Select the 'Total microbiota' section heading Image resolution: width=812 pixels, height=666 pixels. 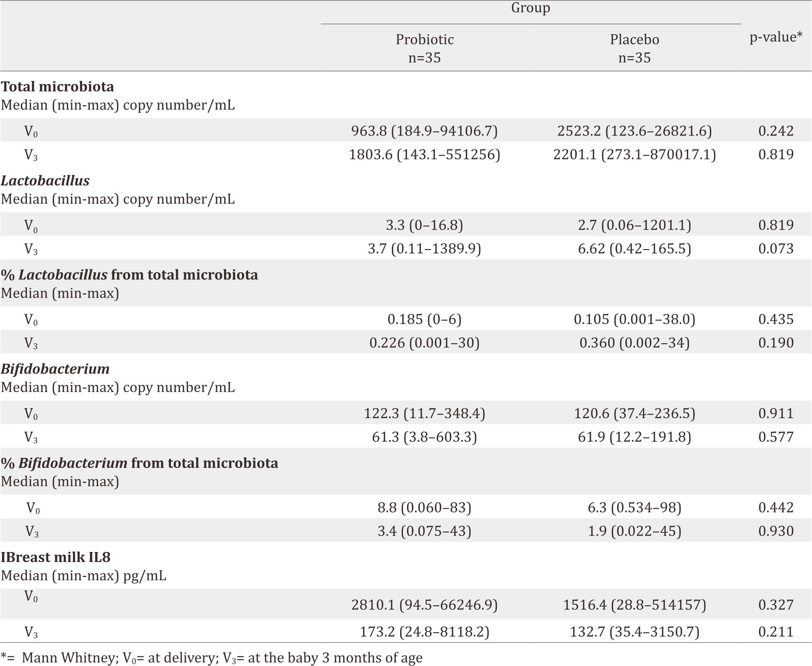(x=57, y=86)
